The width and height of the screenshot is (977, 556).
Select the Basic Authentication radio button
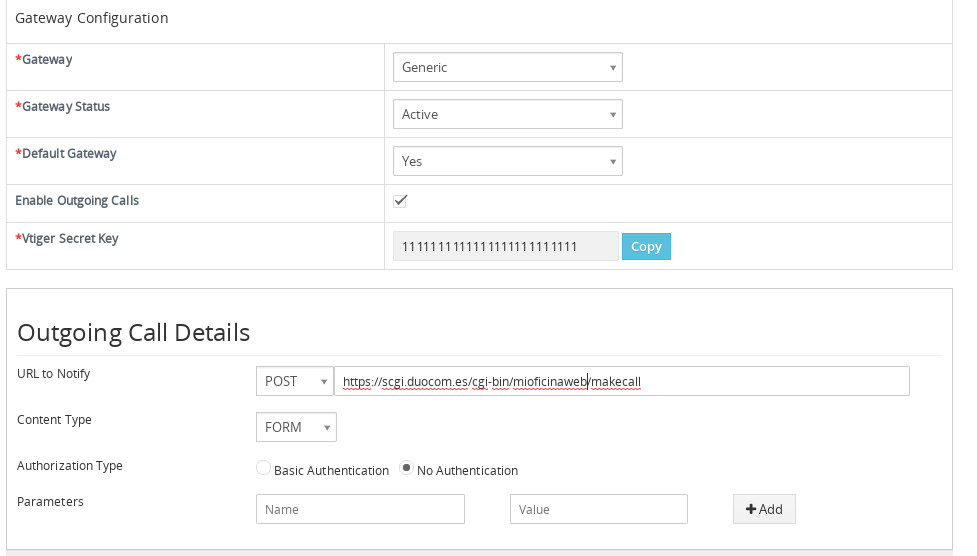tap(264, 468)
